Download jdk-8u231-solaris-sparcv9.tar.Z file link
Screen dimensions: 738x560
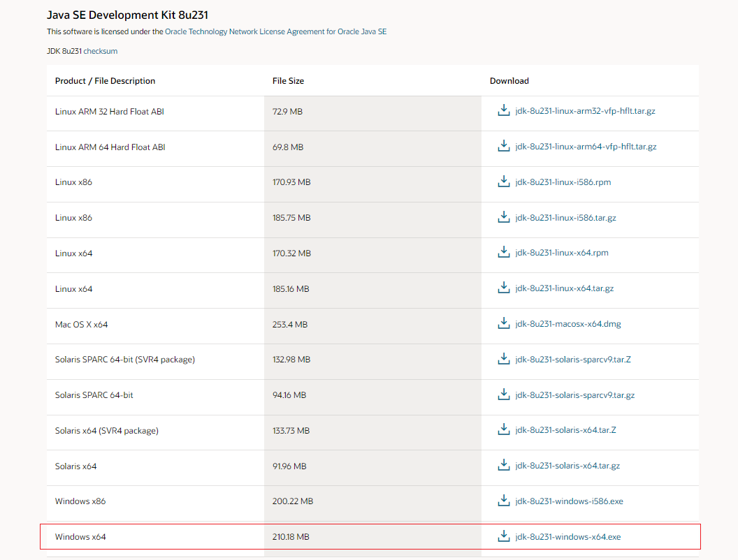click(x=573, y=359)
